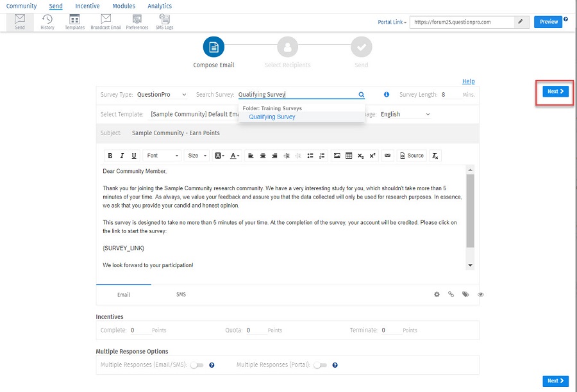Open the Incentive menu

click(88, 6)
